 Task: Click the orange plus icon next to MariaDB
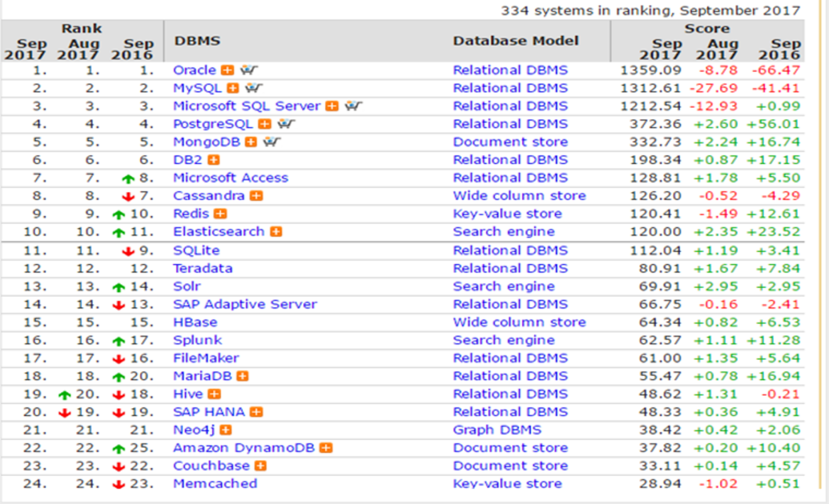click(243, 376)
